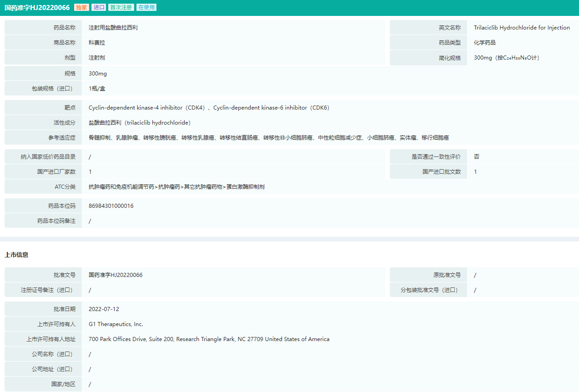Select drug type value 化学药品
The width and height of the screenshot is (579, 392).
[x=485, y=43]
